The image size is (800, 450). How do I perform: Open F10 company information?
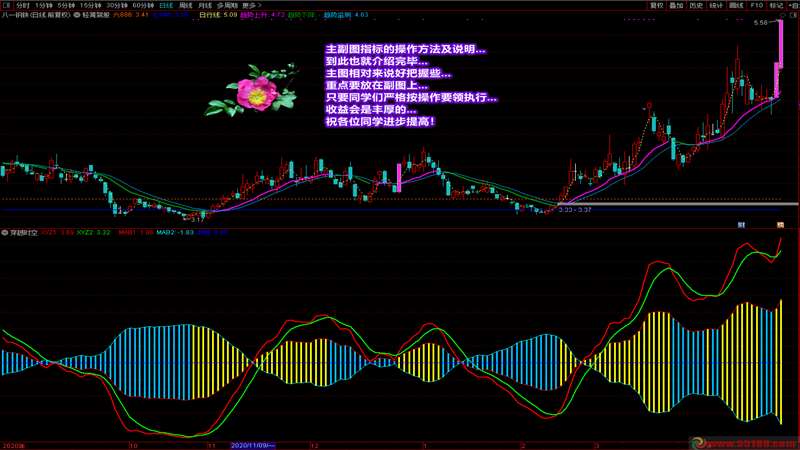pos(757,5)
